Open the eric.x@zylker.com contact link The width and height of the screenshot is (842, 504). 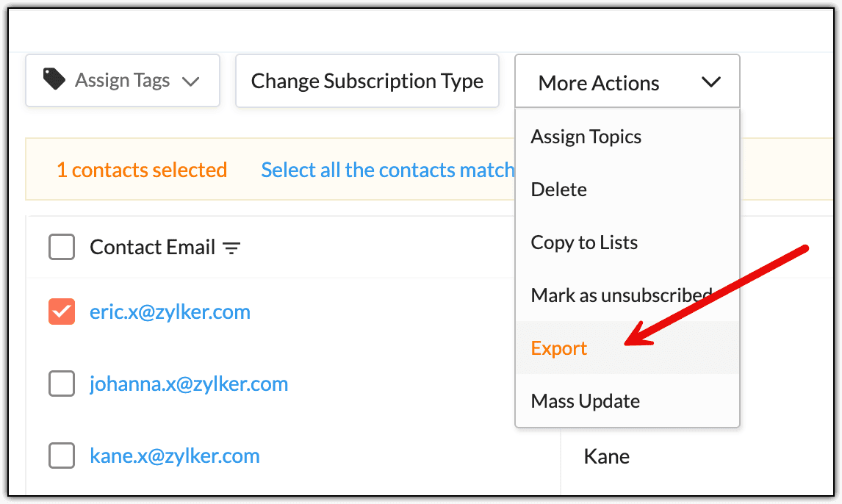click(170, 312)
